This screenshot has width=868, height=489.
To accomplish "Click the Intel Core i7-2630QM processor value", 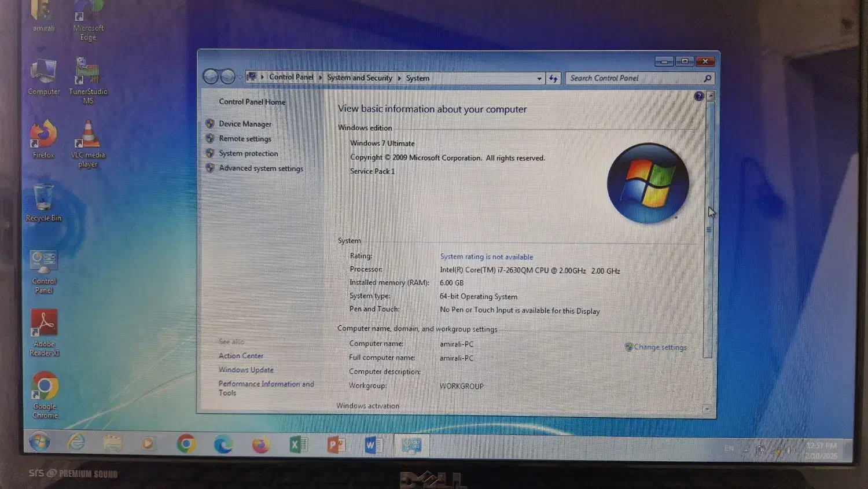I will click(529, 271).
